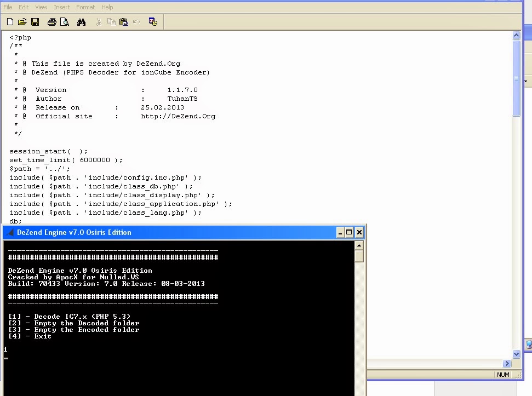
Task: Click the Copy icon
Action: click(111, 22)
